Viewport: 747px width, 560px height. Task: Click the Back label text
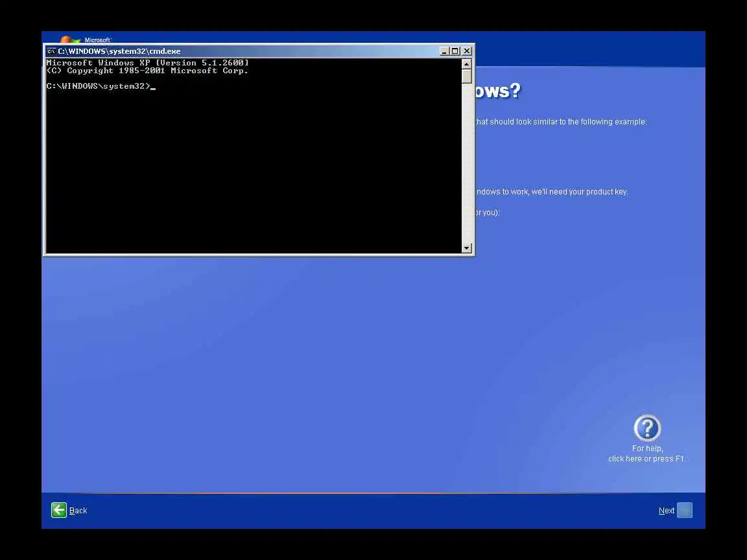pos(78,511)
